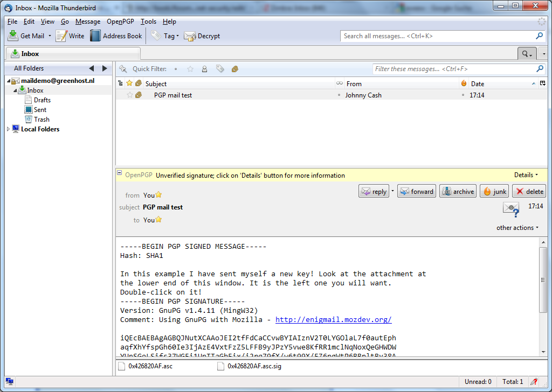Filter by contact icon in Quick Filter

click(205, 69)
